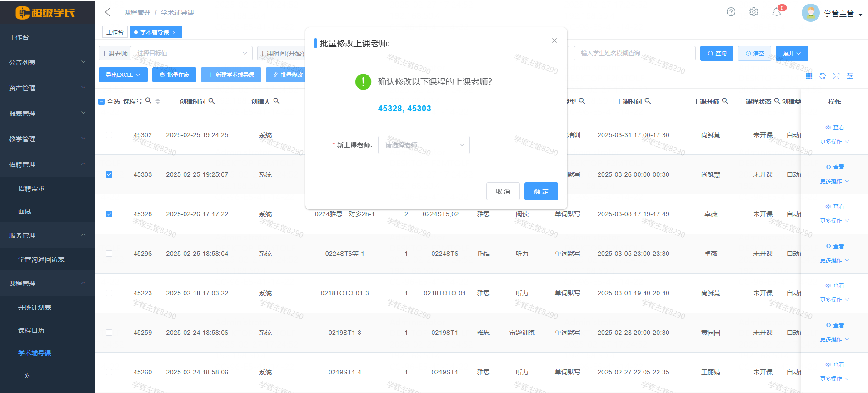This screenshot has height=393, width=868.
Task: Open 课程日历 in the sidebar
Action: pyautogui.click(x=31, y=330)
